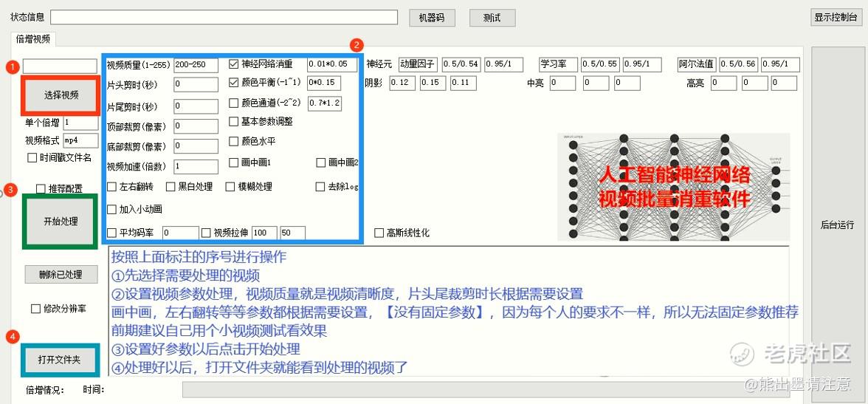The height and width of the screenshot is (404, 868).
Task: Click the 底部裁剪(像素) input
Action: tap(196, 146)
